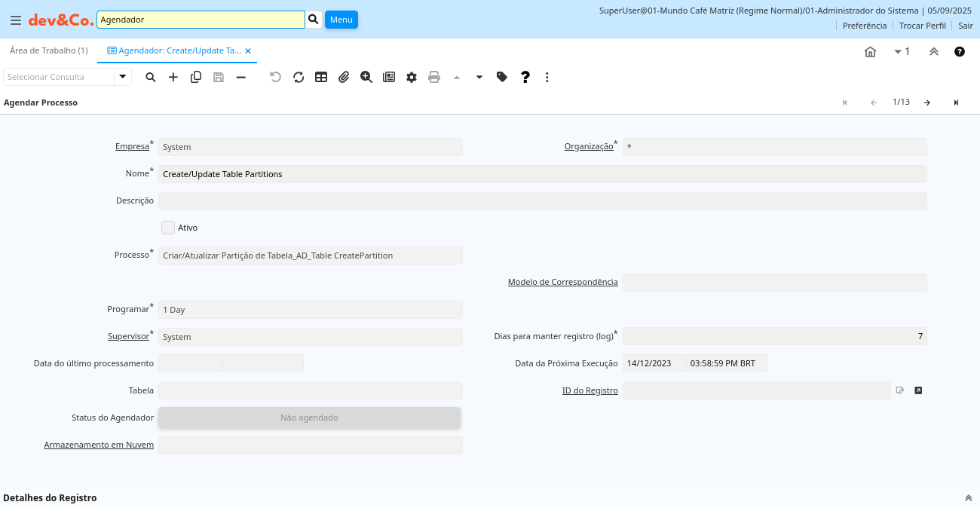The width and height of the screenshot is (980, 508).
Task: Switch to the Área de Trabalho tab
Action: click(x=49, y=50)
